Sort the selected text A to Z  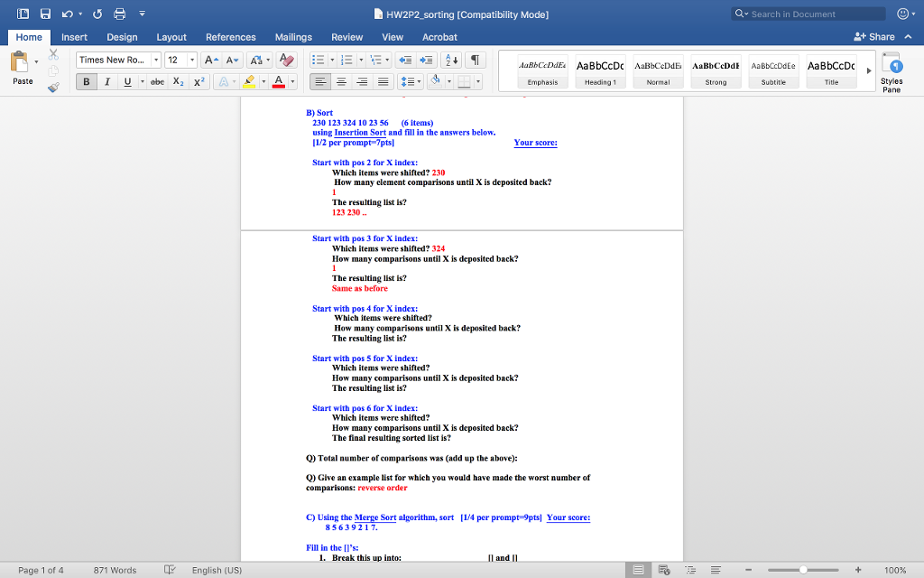coord(452,60)
